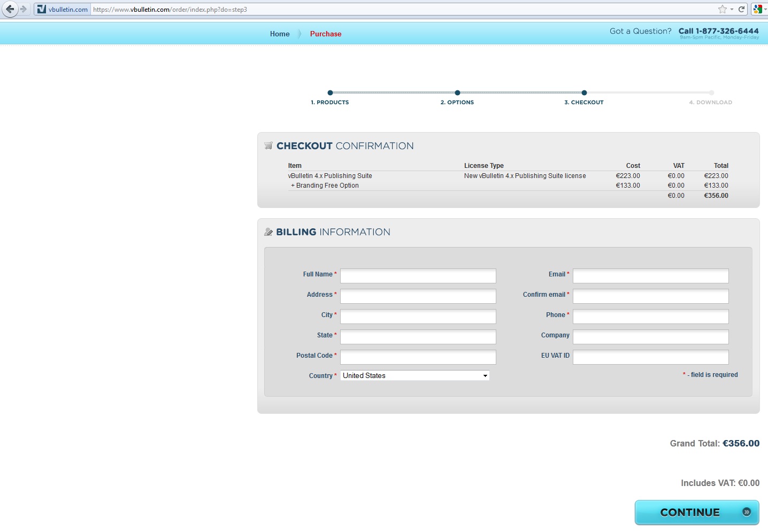The image size is (768, 532).
Task: Click the field is required note
Action: (x=711, y=375)
